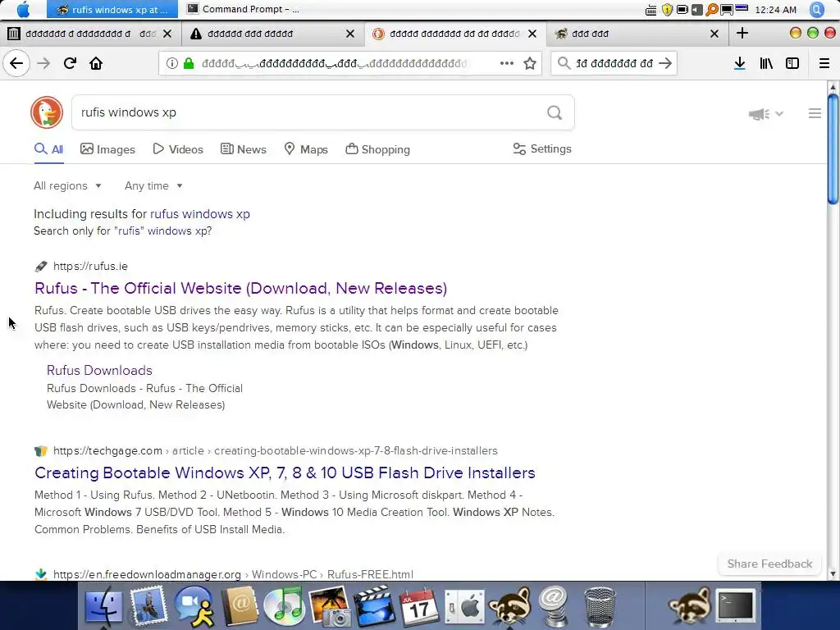The width and height of the screenshot is (840, 630).
Task: Show site information via the info icon
Action: (171, 63)
